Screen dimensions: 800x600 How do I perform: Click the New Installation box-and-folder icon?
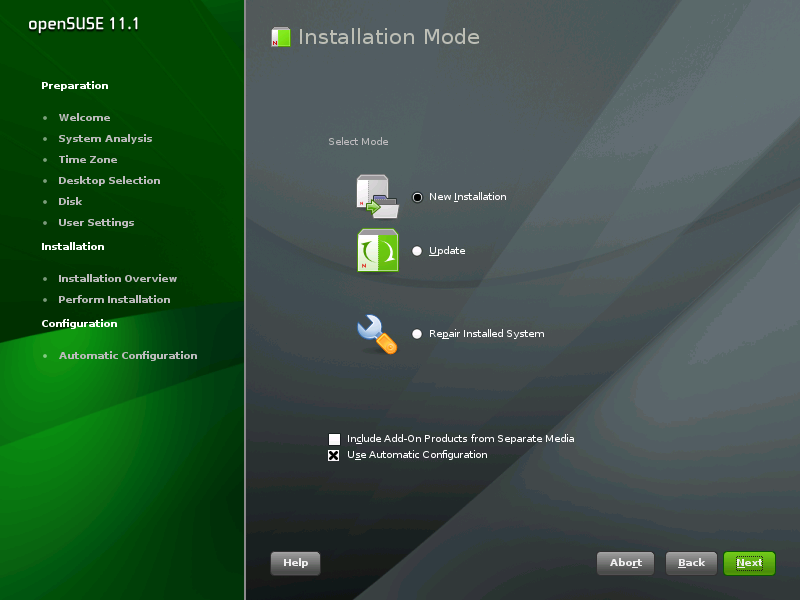(377, 197)
